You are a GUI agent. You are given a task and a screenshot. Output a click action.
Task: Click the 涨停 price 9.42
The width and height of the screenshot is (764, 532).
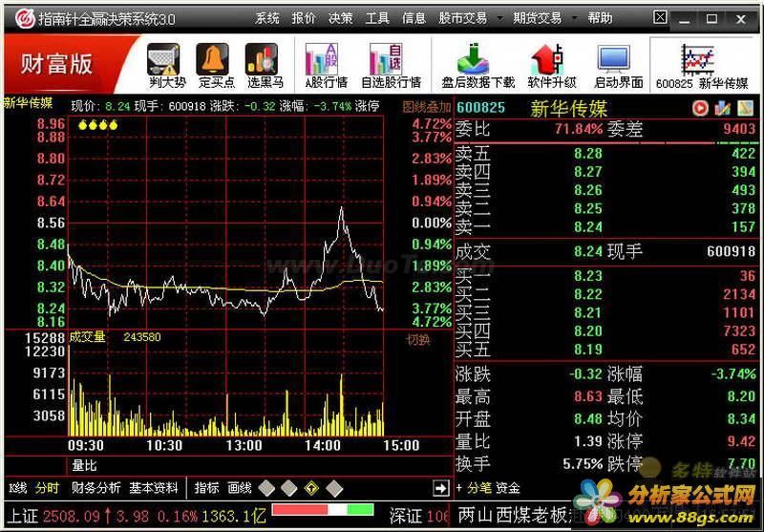pos(741,441)
